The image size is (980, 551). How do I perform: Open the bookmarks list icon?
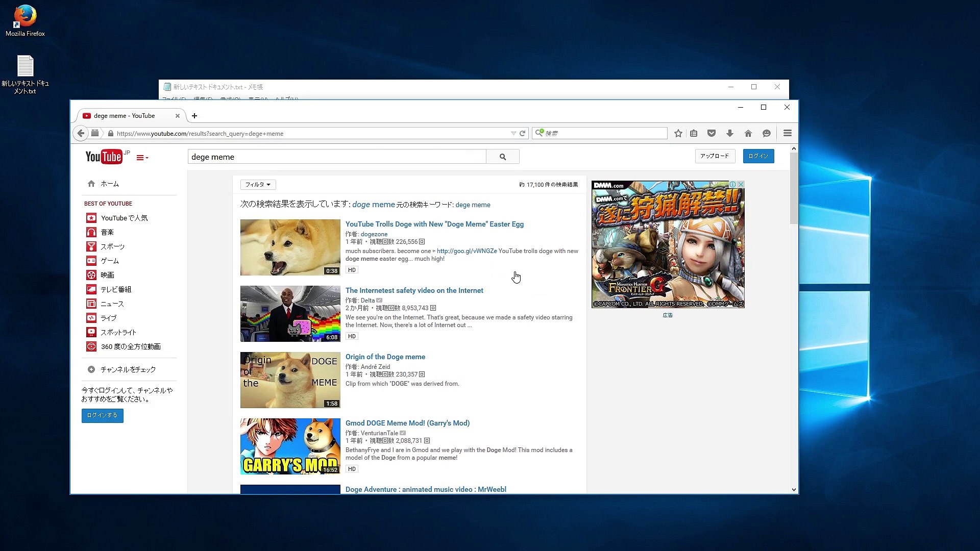[694, 133]
